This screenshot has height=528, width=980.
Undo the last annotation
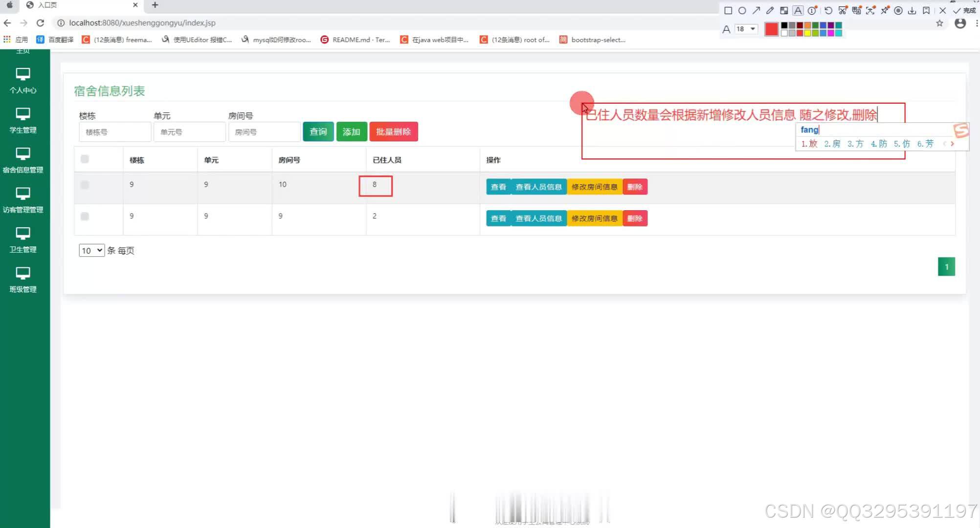(x=828, y=10)
